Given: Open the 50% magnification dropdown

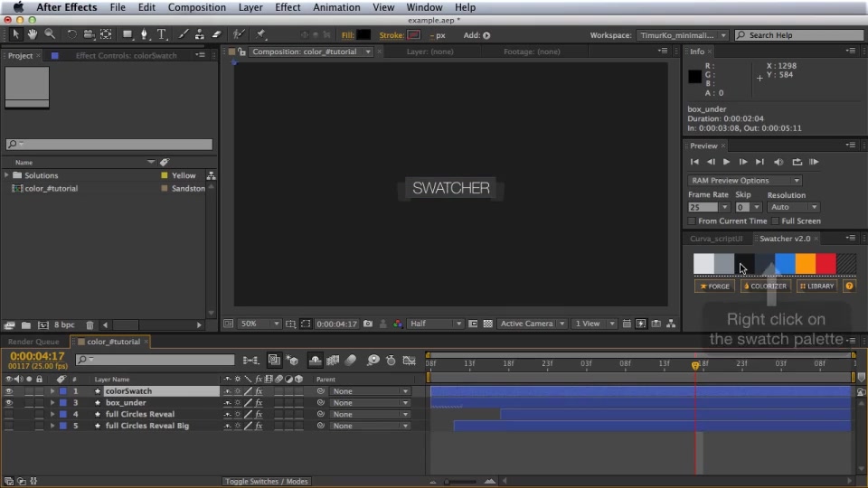Looking at the screenshot, I should click(x=259, y=324).
